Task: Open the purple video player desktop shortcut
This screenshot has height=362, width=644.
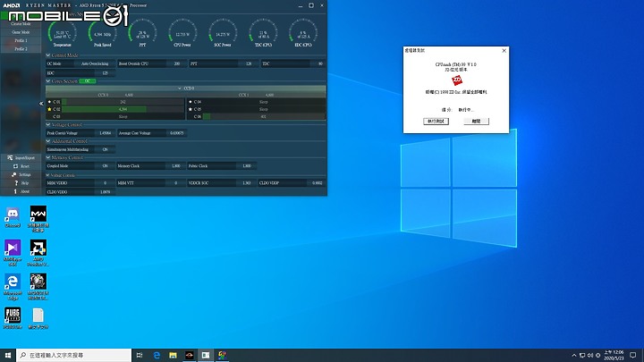Action: (x=13, y=252)
